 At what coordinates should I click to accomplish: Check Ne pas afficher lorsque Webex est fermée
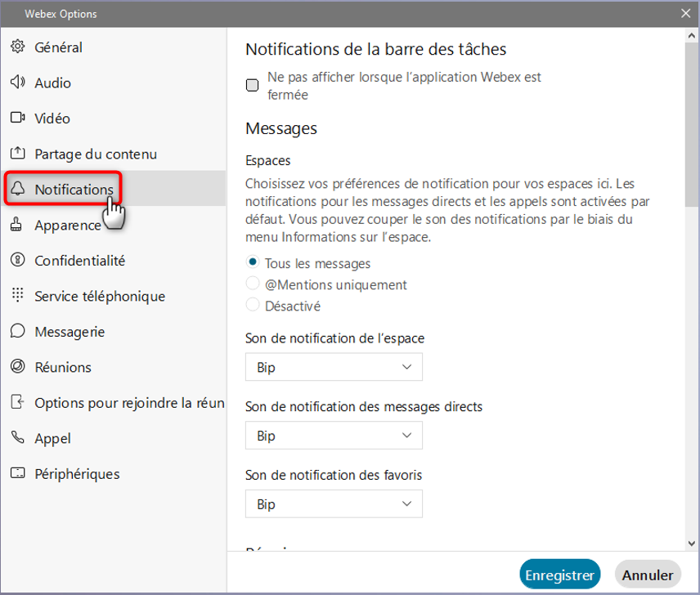pos(252,85)
